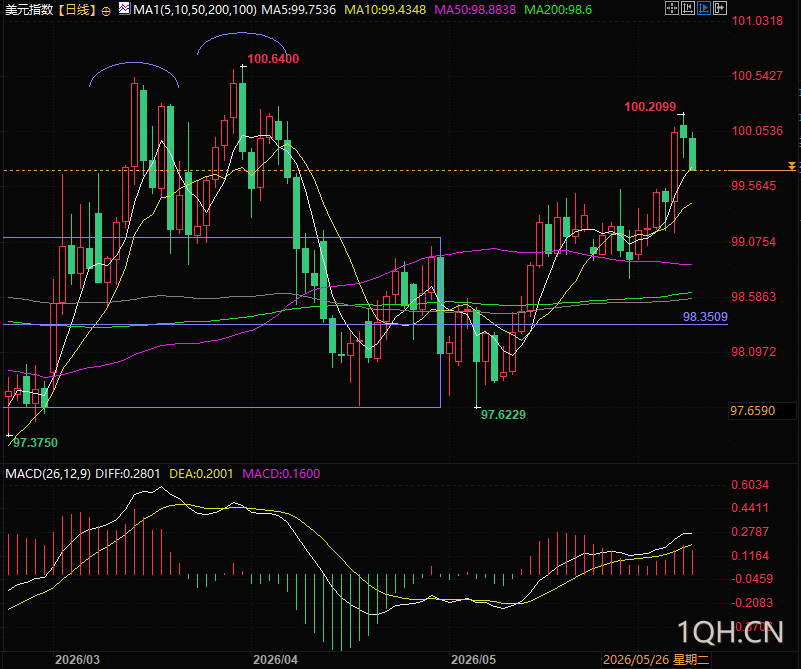Click the orange price marker arrow at right axis
801x669 pixels.
click(x=791, y=166)
